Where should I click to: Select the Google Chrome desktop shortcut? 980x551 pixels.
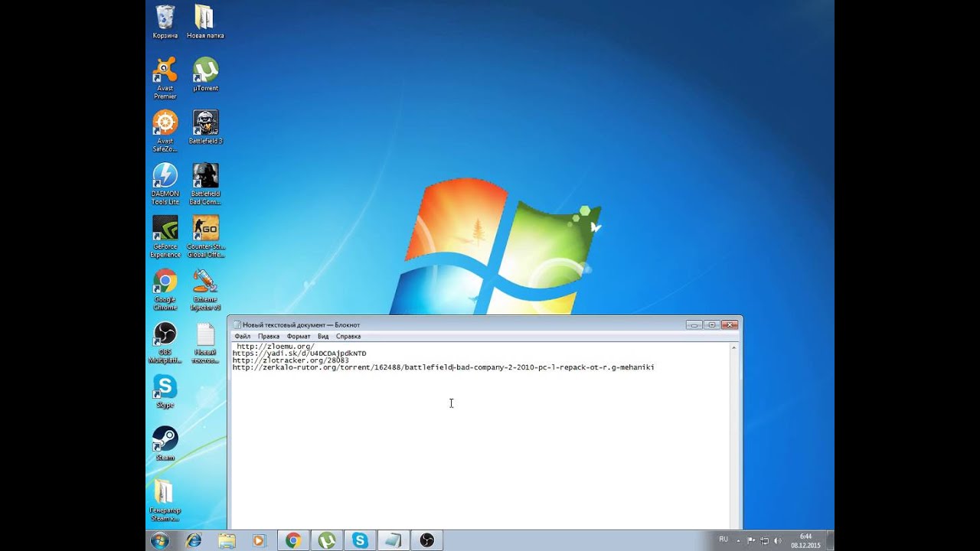(x=165, y=289)
